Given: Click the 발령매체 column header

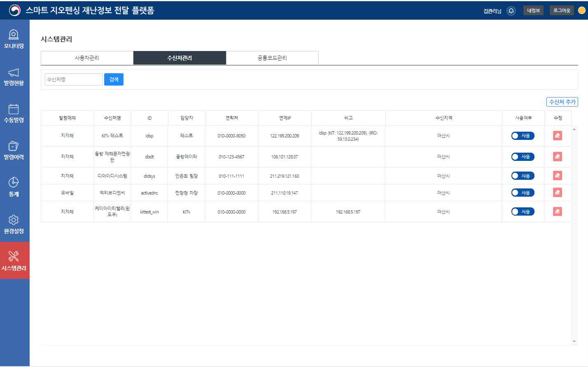Looking at the screenshot, I should click(67, 118).
